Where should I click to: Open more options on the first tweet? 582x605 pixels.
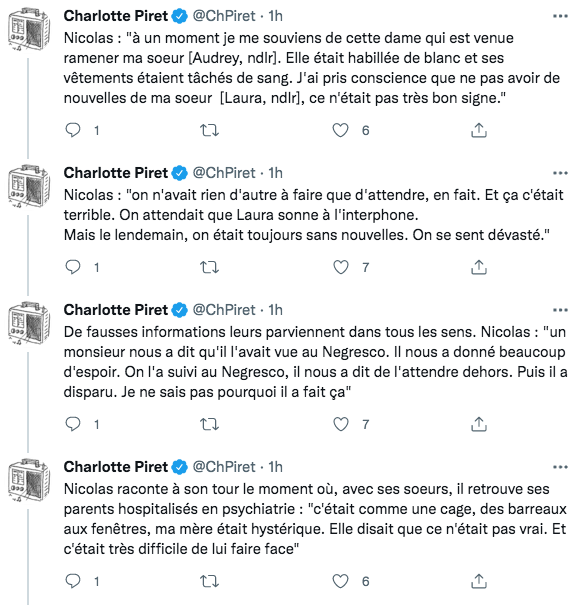coord(560,16)
